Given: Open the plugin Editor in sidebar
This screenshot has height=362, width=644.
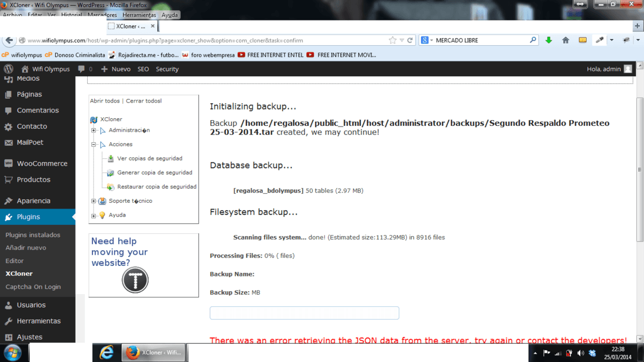Looking at the screenshot, I should tap(15, 261).
